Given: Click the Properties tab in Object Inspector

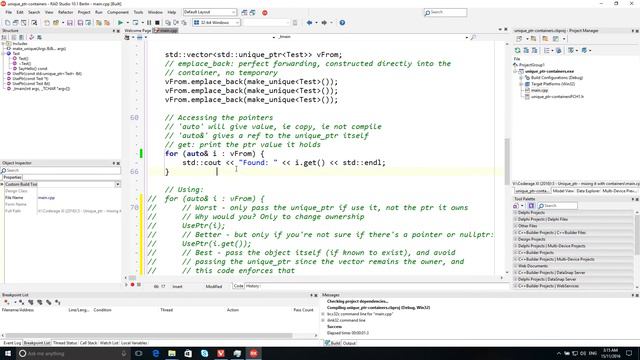Looking at the screenshot, I should coord(12,178).
